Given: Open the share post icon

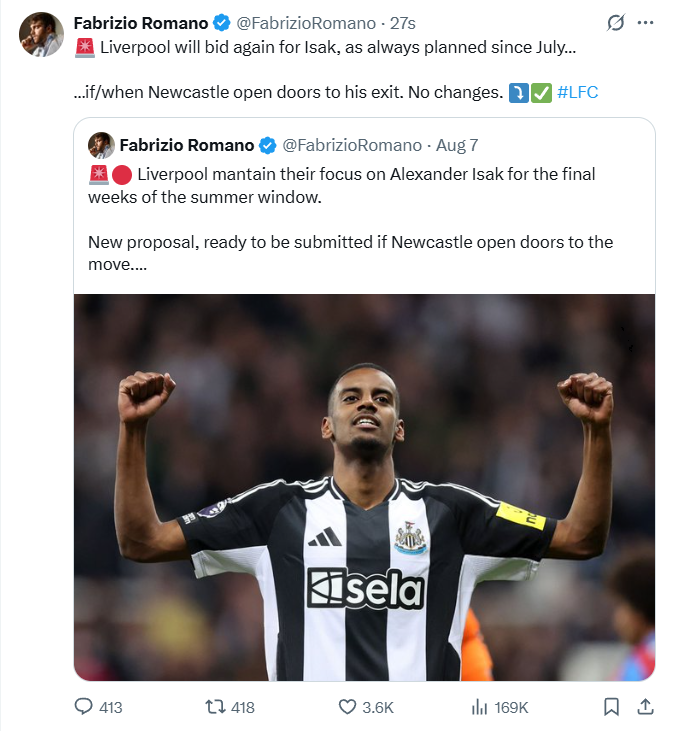Looking at the screenshot, I should 645,706.
